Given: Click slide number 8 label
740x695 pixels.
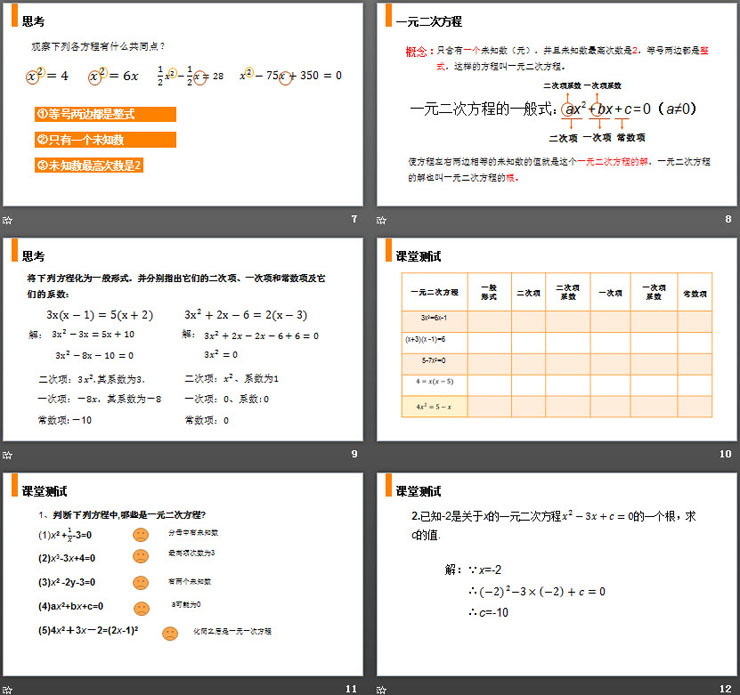Looking at the screenshot, I should 728,219.
